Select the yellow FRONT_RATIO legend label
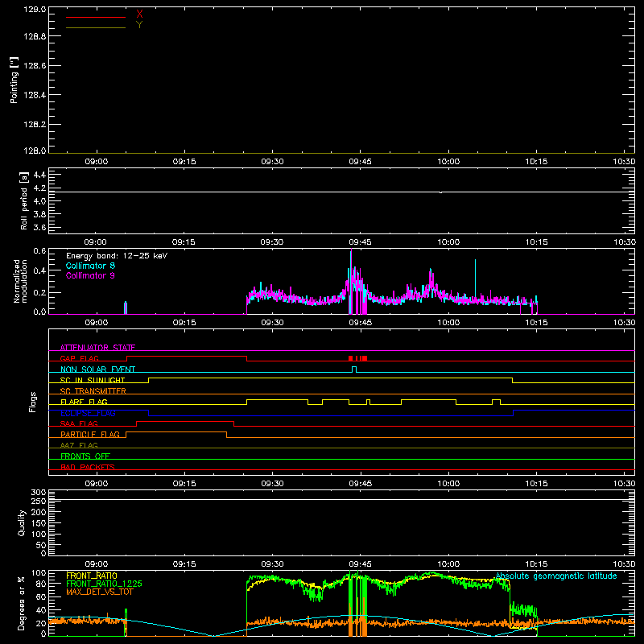 [x=92, y=576]
